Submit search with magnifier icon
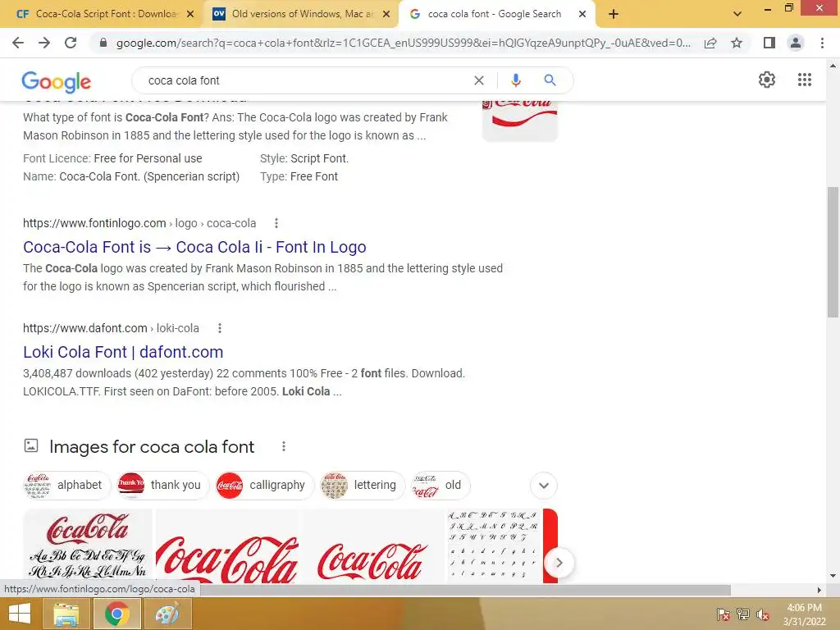The height and width of the screenshot is (630, 840). (x=550, y=80)
